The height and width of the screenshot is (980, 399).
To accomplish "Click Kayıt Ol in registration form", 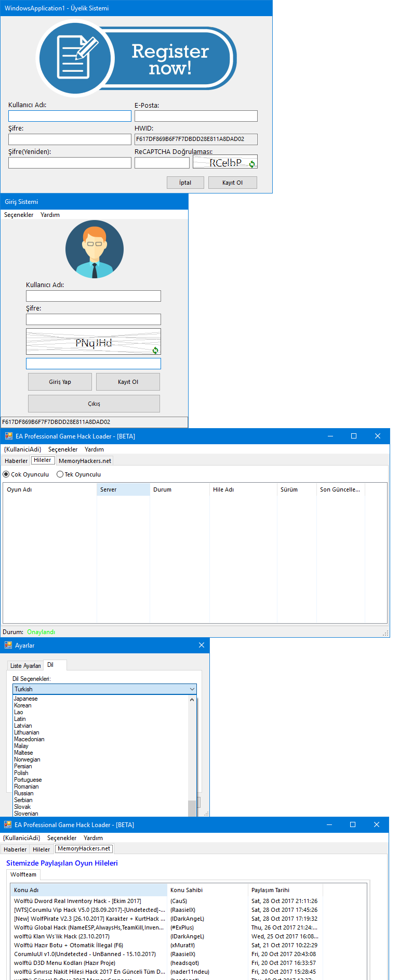I will coord(232,183).
